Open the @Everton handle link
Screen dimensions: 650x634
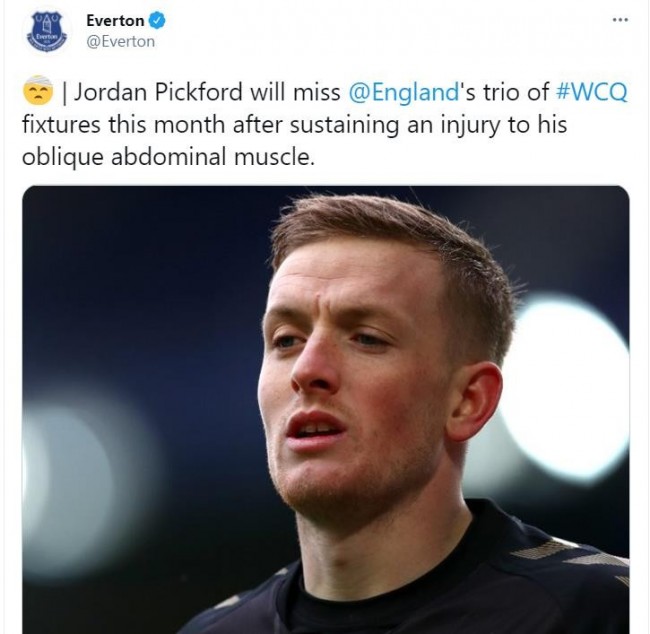pyautogui.click(x=120, y=42)
